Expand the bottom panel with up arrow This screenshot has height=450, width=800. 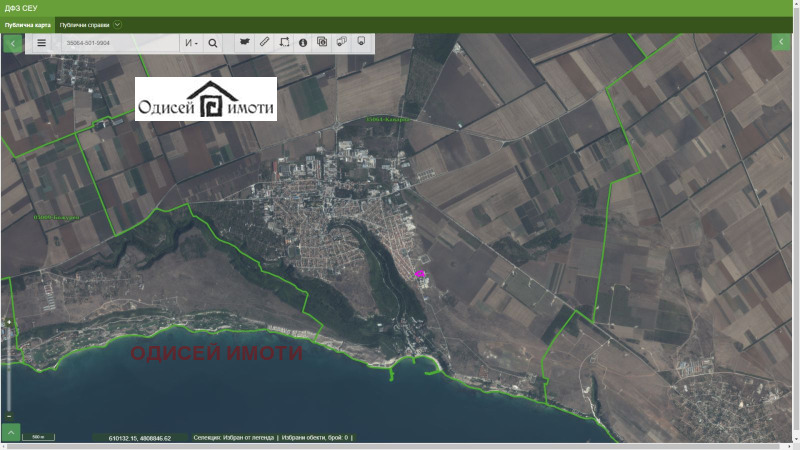[11, 432]
